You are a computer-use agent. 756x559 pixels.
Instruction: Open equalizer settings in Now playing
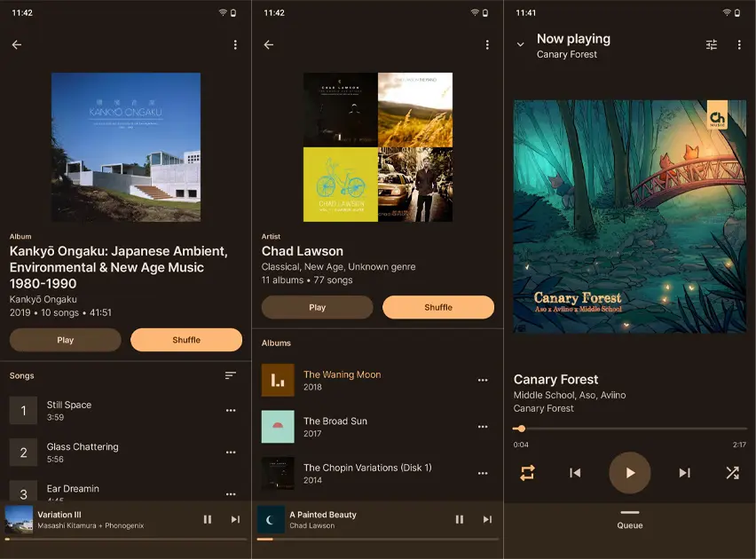(712, 45)
